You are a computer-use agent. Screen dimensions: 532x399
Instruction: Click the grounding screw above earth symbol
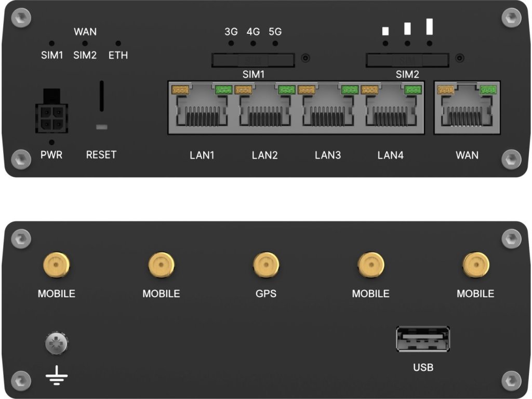(x=56, y=343)
